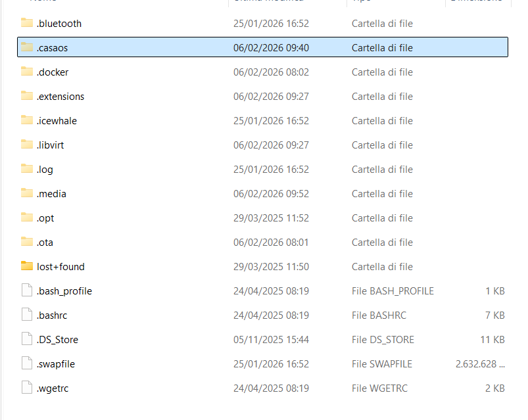Click the .ota folder name
Screen dimensions: 528x420
point(45,242)
